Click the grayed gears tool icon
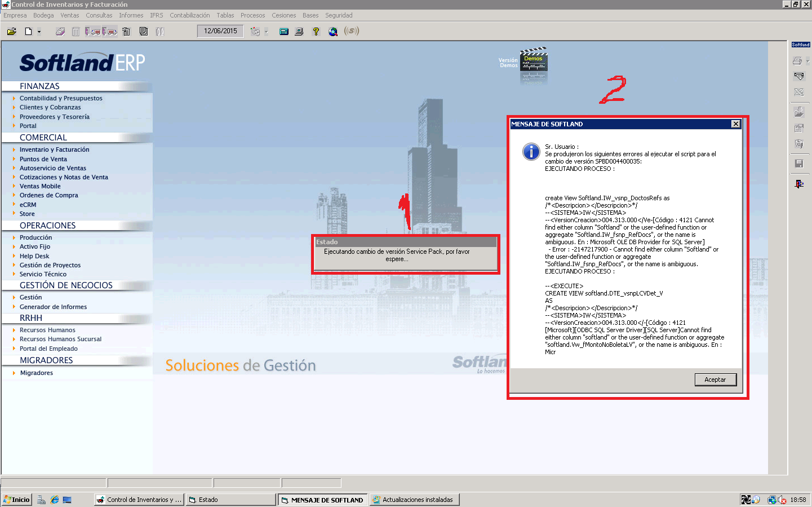Viewport: 812px width, 507px height. click(x=255, y=32)
